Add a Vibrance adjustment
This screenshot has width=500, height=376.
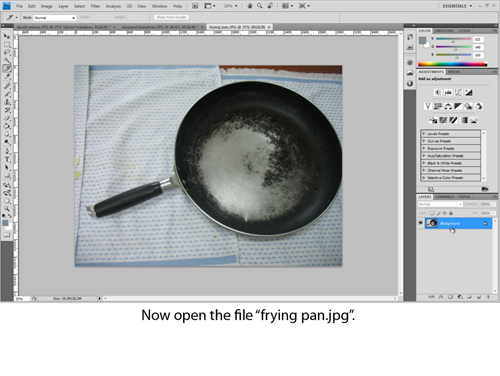tap(428, 106)
